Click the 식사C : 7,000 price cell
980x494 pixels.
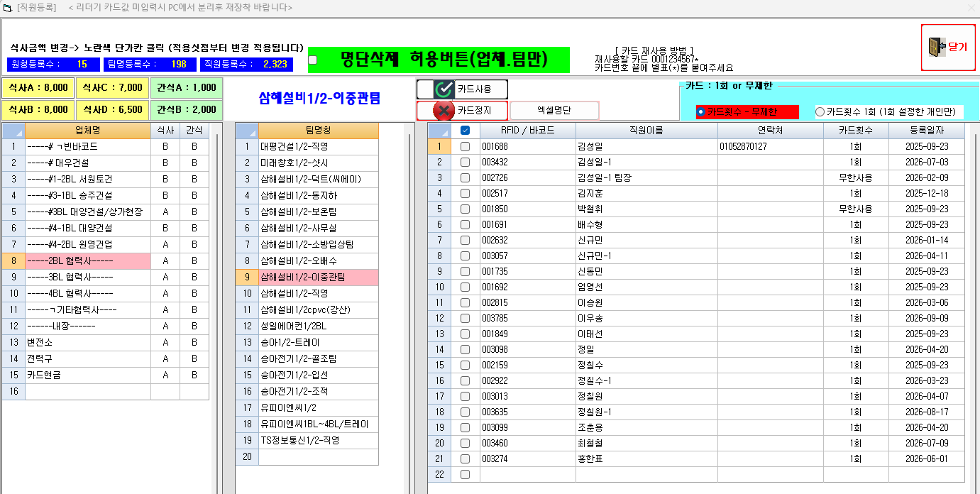pos(112,88)
